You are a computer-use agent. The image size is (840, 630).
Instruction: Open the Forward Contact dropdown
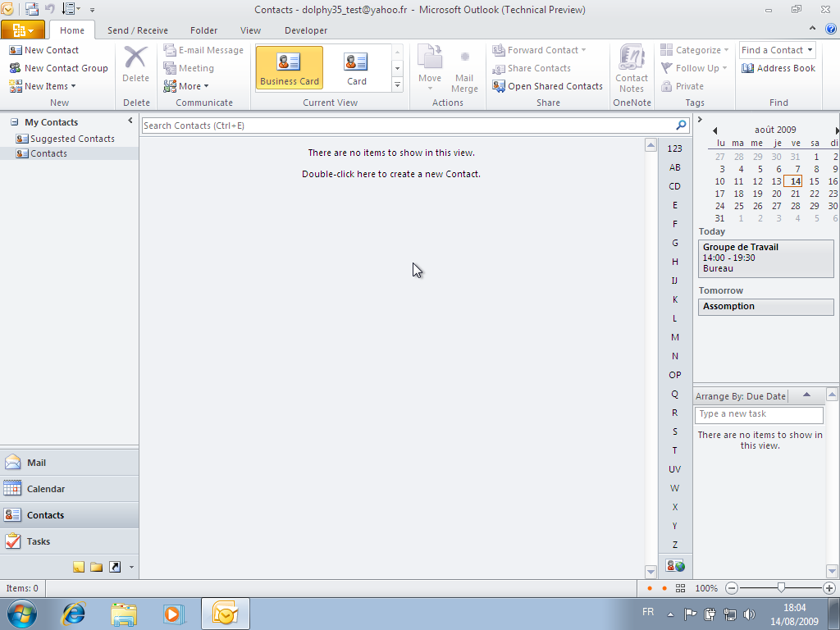539,50
